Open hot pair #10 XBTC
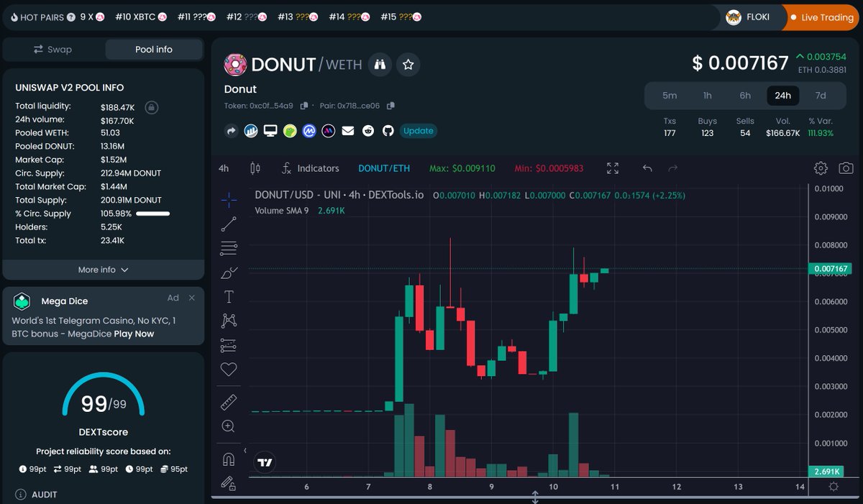Screen dimensions: 863x504 pos(141,17)
